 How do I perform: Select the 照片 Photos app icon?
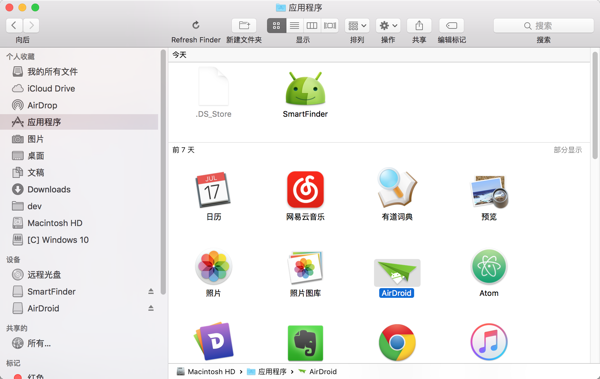pyautogui.click(x=214, y=267)
